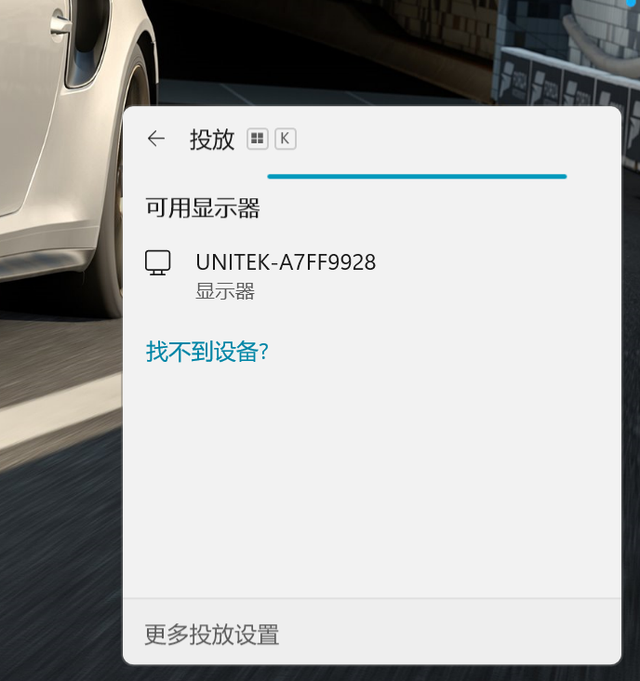Go back using the left arrow

pos(156,139)
